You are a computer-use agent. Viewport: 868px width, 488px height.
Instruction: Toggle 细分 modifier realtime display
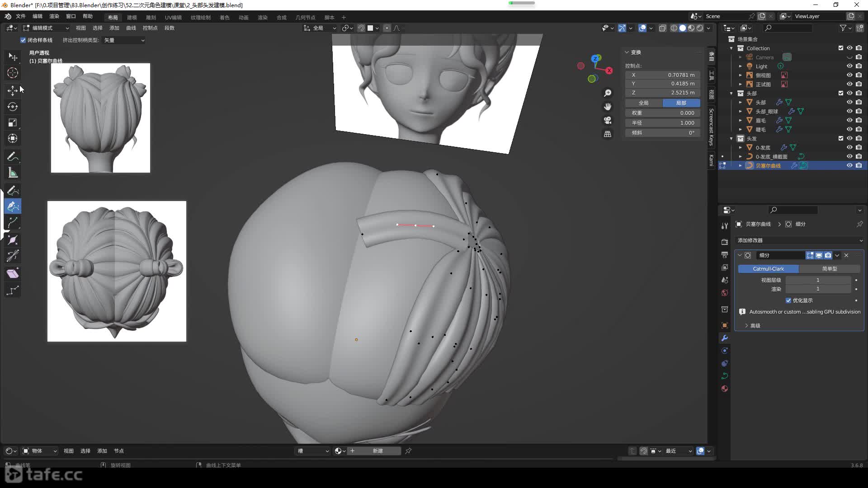click(x=819, y=255)
